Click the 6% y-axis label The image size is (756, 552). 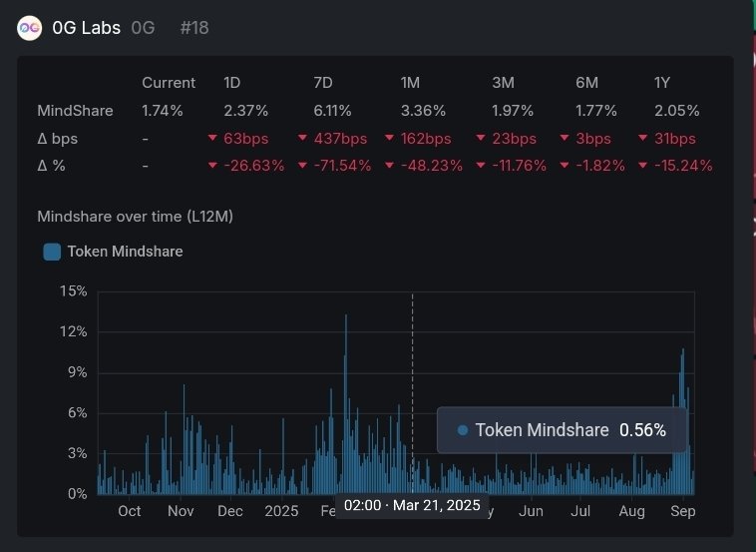(x=77, y=413)
